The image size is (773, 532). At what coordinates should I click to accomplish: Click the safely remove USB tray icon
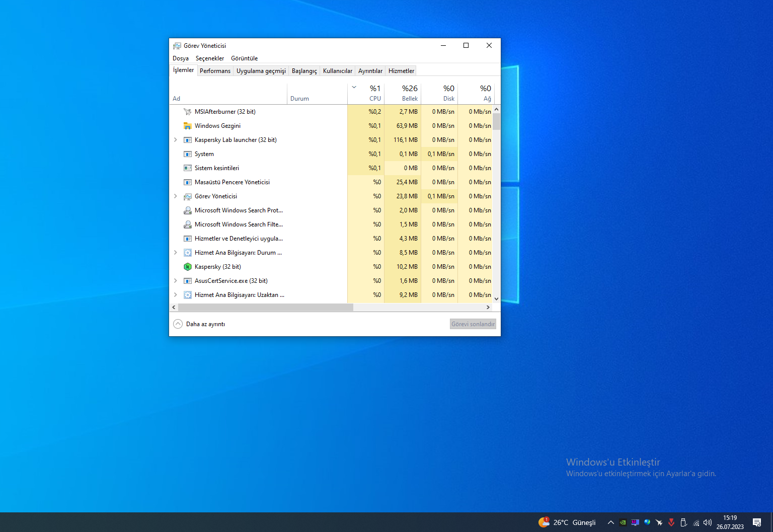point(683,522)
